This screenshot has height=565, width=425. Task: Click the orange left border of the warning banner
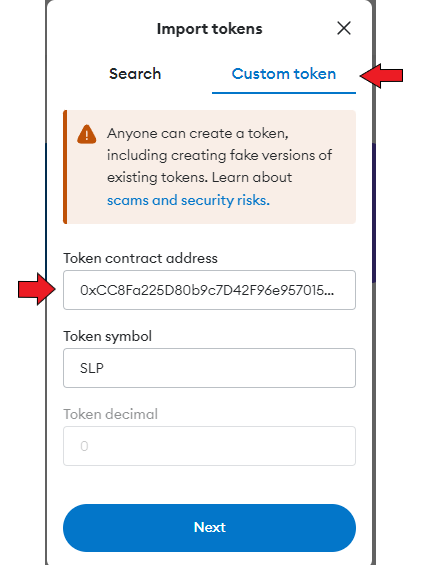[x=65, y=167]
